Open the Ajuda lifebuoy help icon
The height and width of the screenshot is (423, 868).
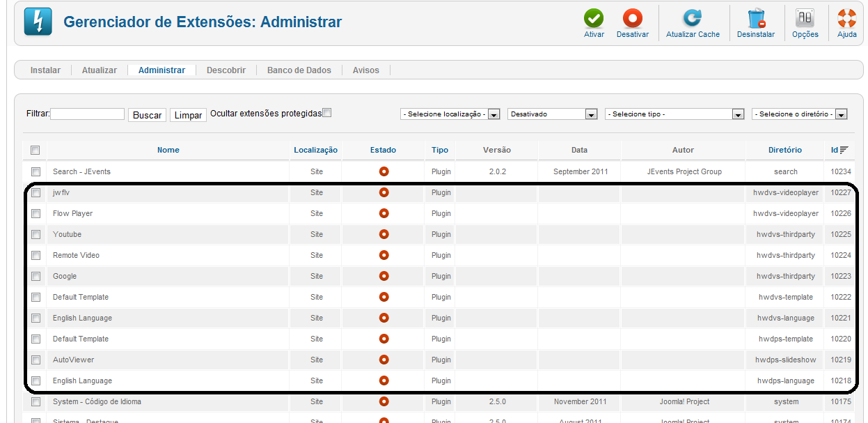pos(846,19)
